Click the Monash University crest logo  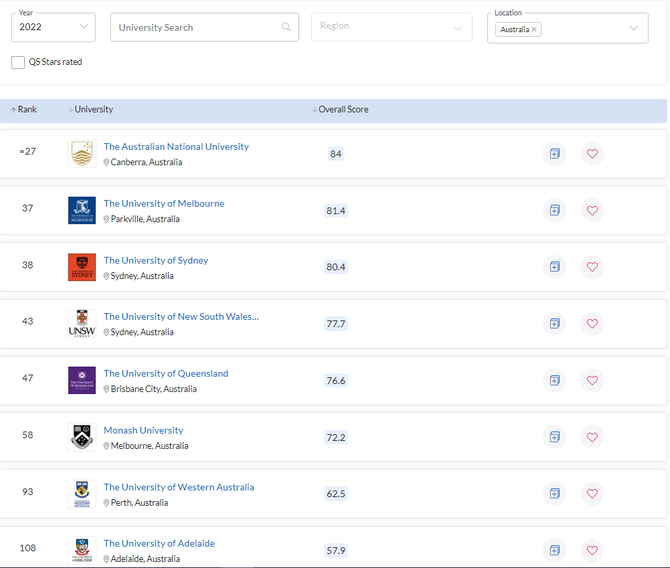click(82, 437)
